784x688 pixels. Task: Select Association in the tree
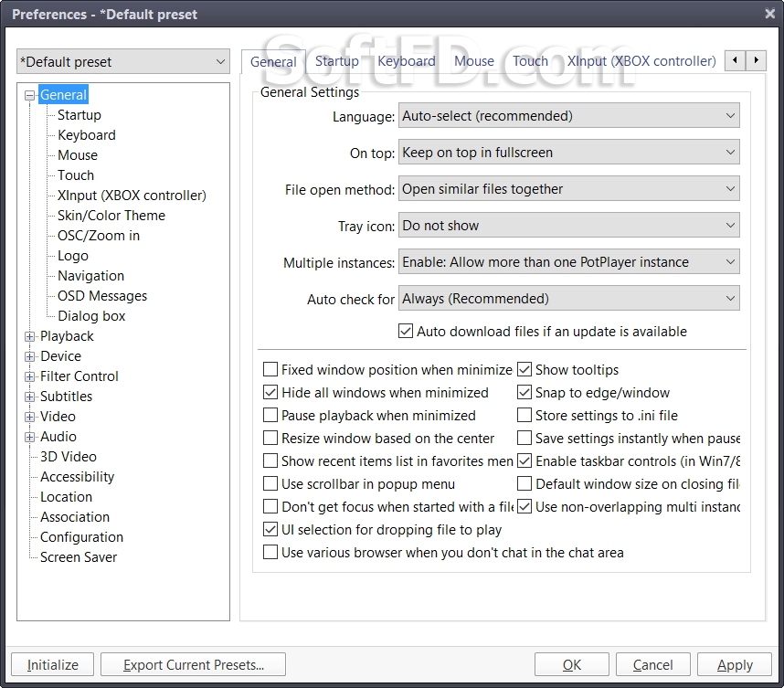pos(75,517)
